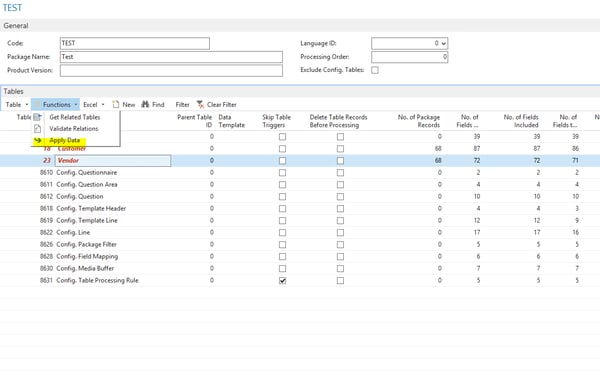The width and height of the screenshot is (600, 381).
Task: Click the green Apply Data arrow icon
Action: tap(38, 140)
